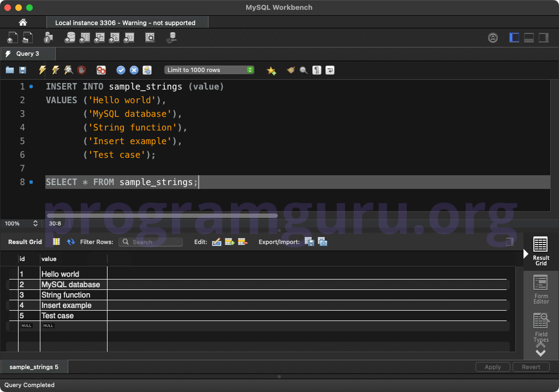Save snippet star icon
Screen dimensions: 559x392
(x=271, y=70)
